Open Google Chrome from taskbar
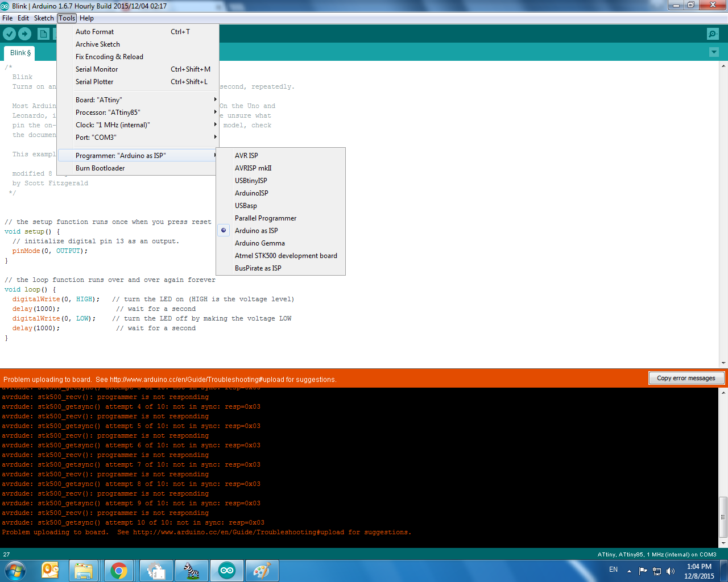Image resolution: width=728 pixels, height=582 pixels. pyautogui.click(x=119, y=570)
